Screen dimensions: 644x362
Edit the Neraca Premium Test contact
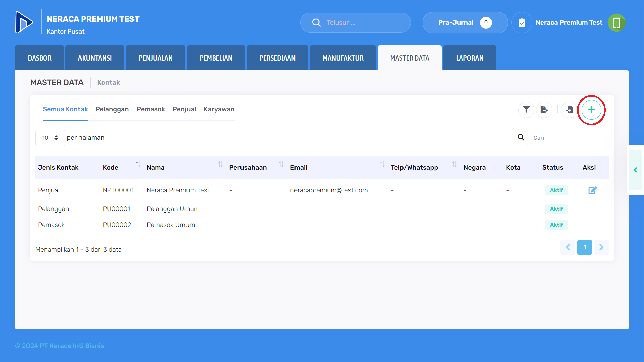(x=593, y=190)
